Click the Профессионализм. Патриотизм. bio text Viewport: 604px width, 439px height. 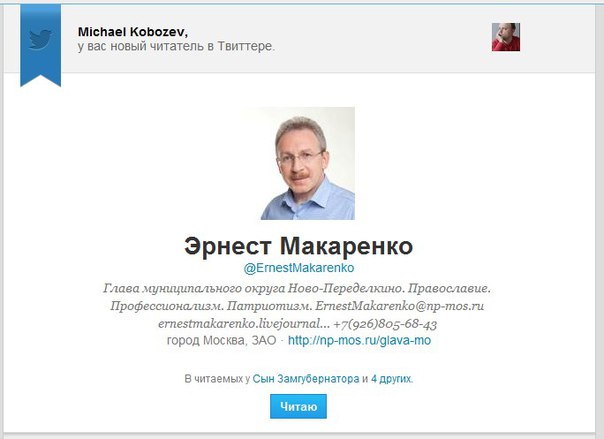(x=211, y=306)
